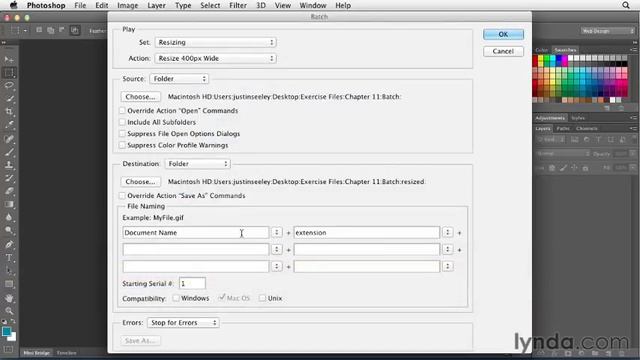Click OK in Batch dialog
Viewport: 640px width, 360px height.
pyautogui.click(x=503, y=34)
